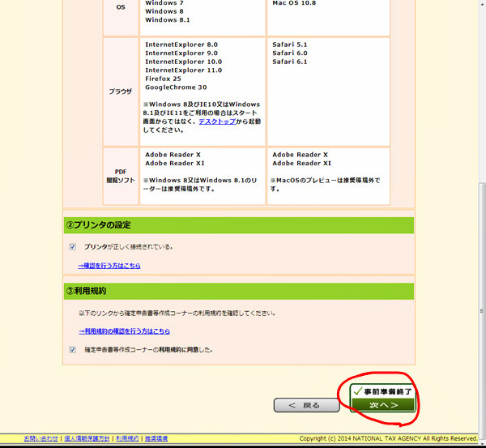Open the 利用規約 footer link

pos(127,438)
